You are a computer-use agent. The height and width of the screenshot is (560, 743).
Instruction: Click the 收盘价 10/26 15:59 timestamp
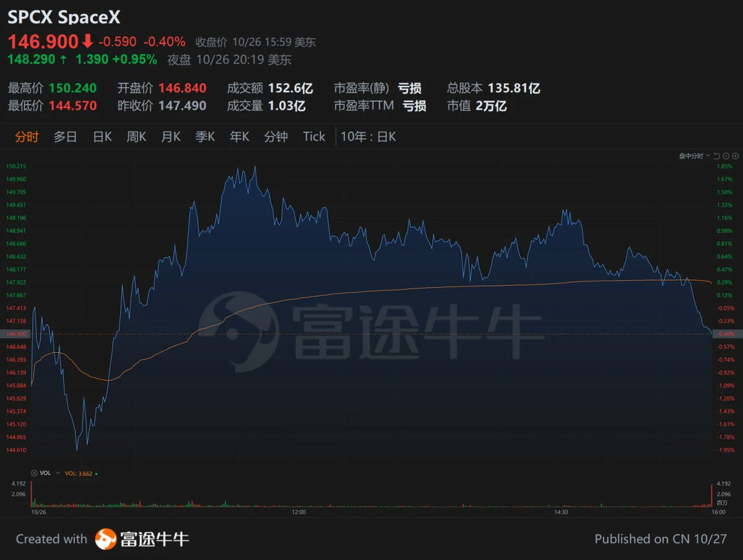(x=256, y=42)
